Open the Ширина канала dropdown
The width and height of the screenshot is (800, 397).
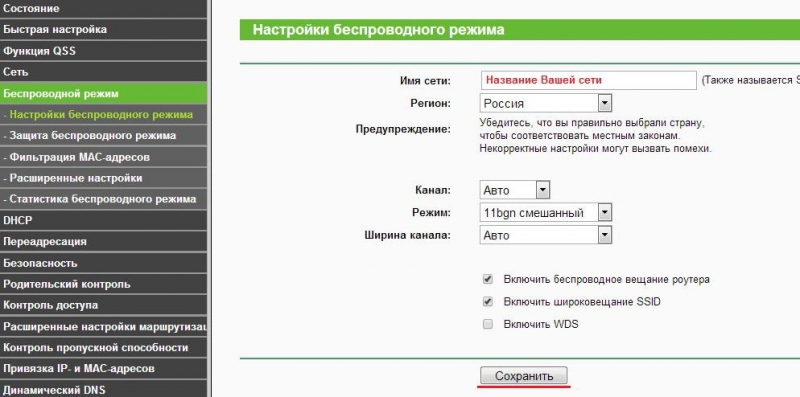[x=545, y=235]
